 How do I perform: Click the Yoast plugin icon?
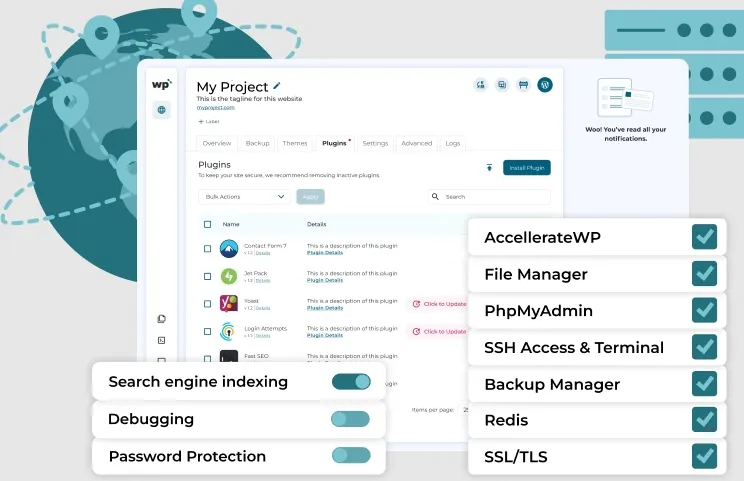pyautogui.click(x=229, y=304)
